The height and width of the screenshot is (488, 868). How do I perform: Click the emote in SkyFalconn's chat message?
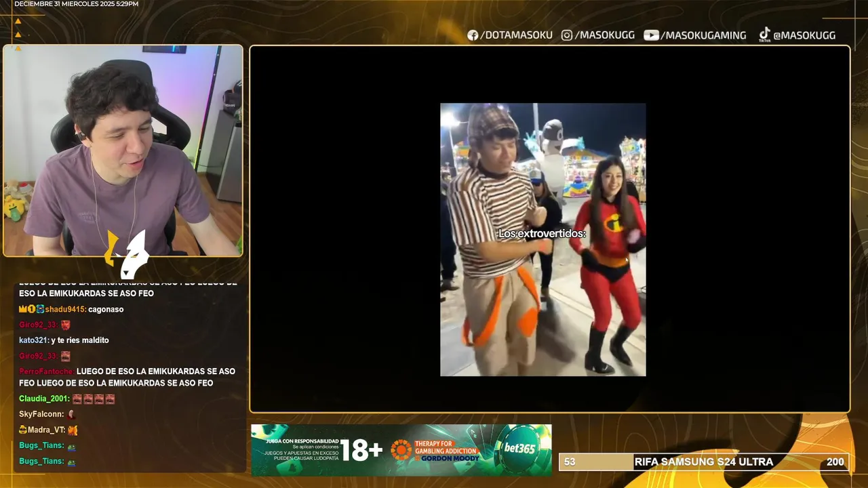pos(72,414)
